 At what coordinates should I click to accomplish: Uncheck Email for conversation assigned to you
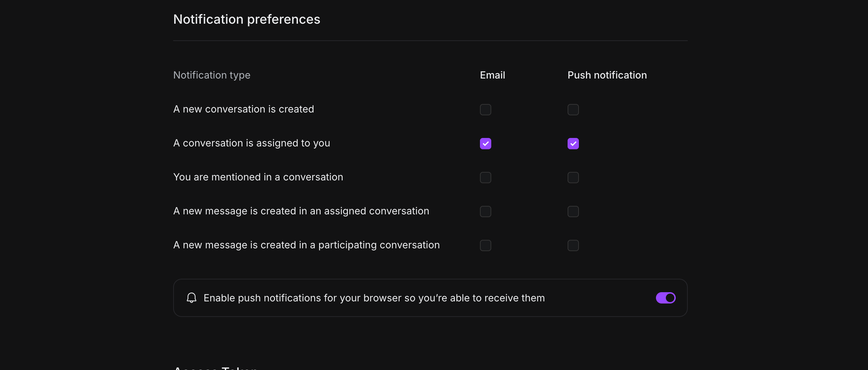coord(485,144)
